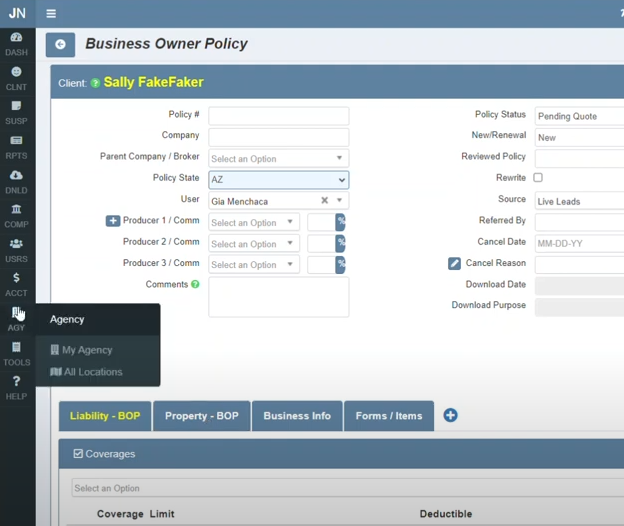
Task: Open Accounting via the ACCT dollar icon
Action: [x=16, y=284]
